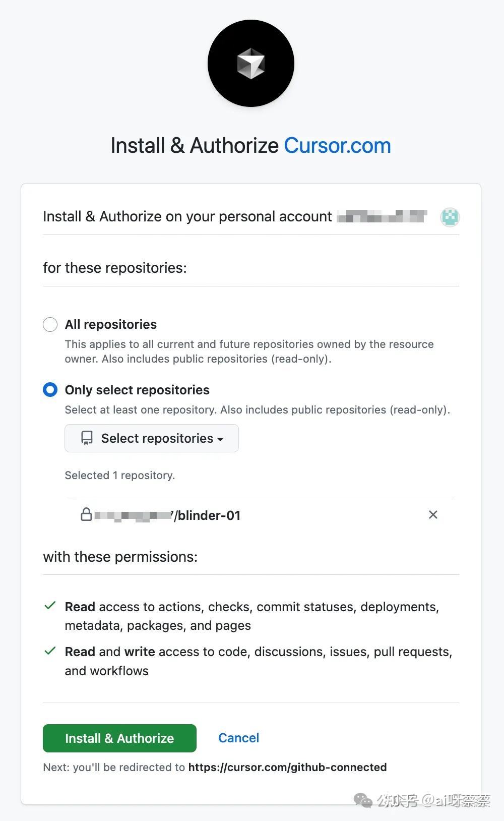Remove blinder-01 with the X icon

pos(432,514)
